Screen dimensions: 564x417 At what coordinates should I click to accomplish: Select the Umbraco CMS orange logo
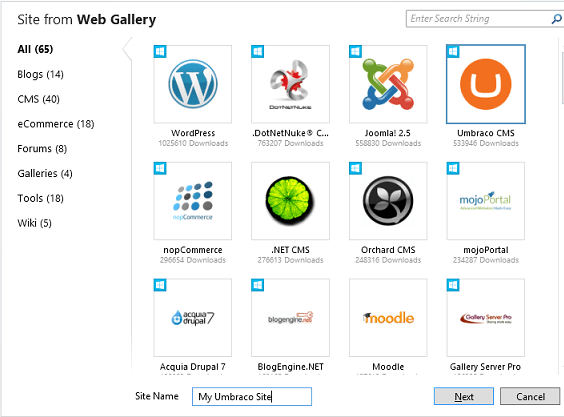(486, 84)
